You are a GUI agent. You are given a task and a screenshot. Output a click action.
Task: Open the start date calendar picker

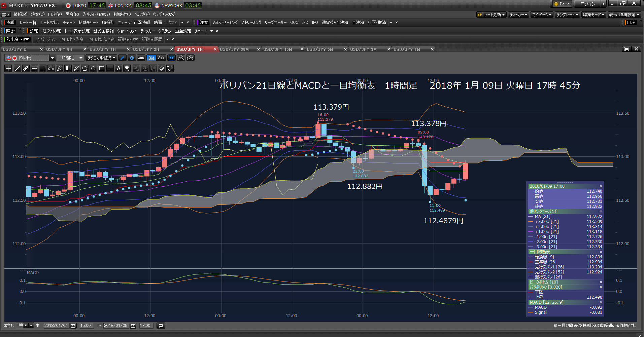pyautogui.click(x=73, y=326)
